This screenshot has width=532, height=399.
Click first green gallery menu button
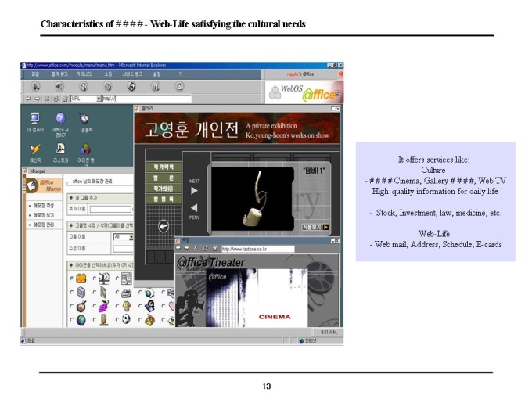coord(164,167)
